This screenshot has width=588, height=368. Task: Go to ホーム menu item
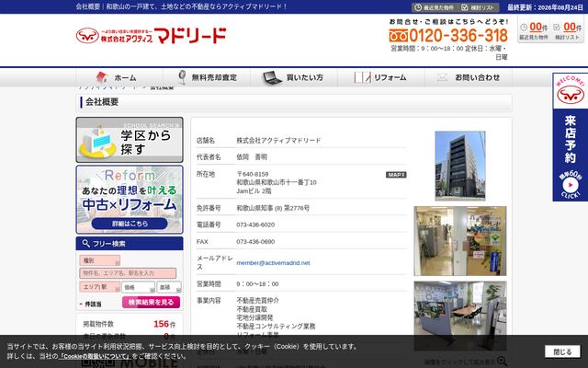pyautogui.click(x=119, y=77)
